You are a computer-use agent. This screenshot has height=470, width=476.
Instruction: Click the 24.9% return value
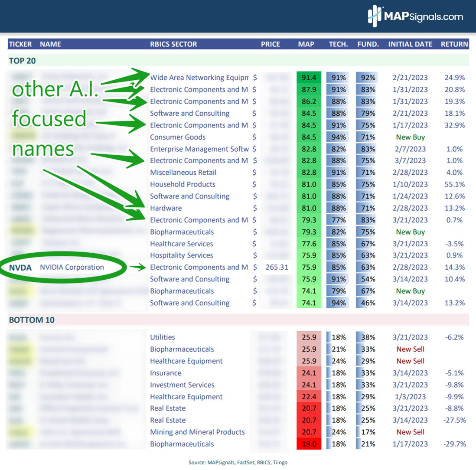pyautogui.click(x=455, y=78)
